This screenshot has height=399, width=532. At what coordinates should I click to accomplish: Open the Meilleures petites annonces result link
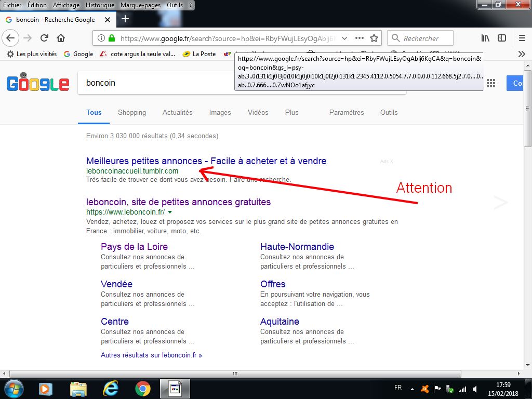pyautogui.click(x=206, y=161)
